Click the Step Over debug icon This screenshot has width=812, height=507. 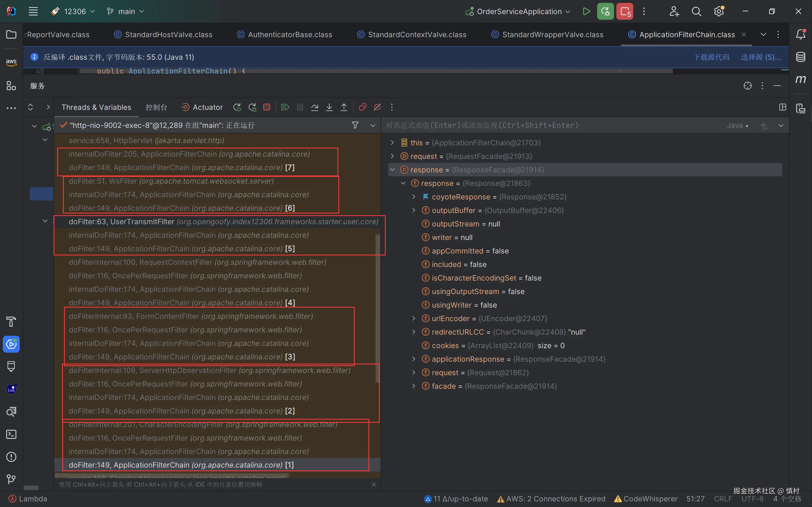314,107
